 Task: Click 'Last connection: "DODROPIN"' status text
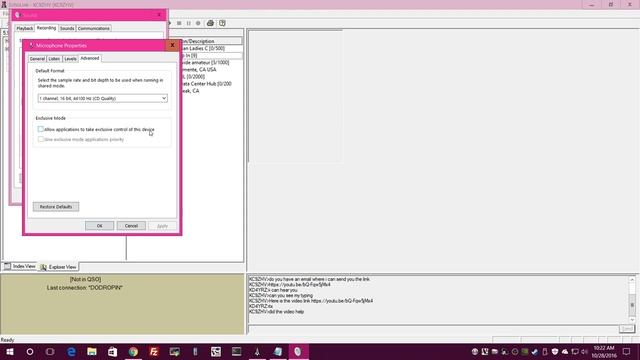pos(84,288)
